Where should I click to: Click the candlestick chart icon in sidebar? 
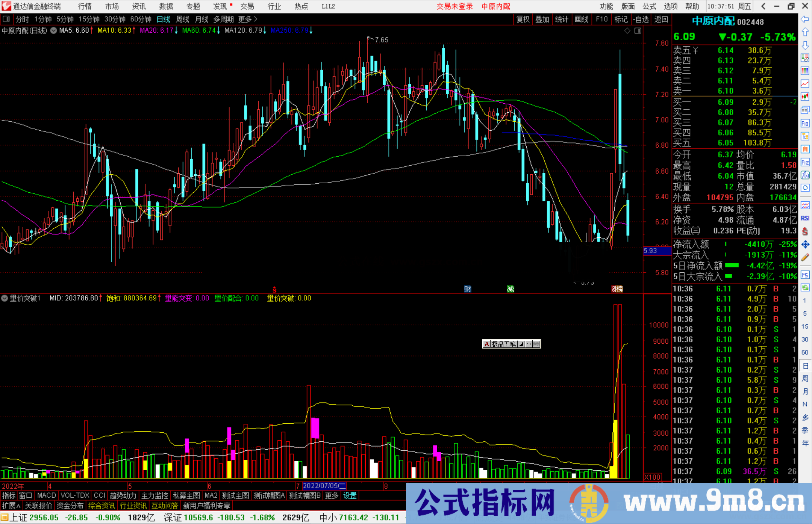805,97
